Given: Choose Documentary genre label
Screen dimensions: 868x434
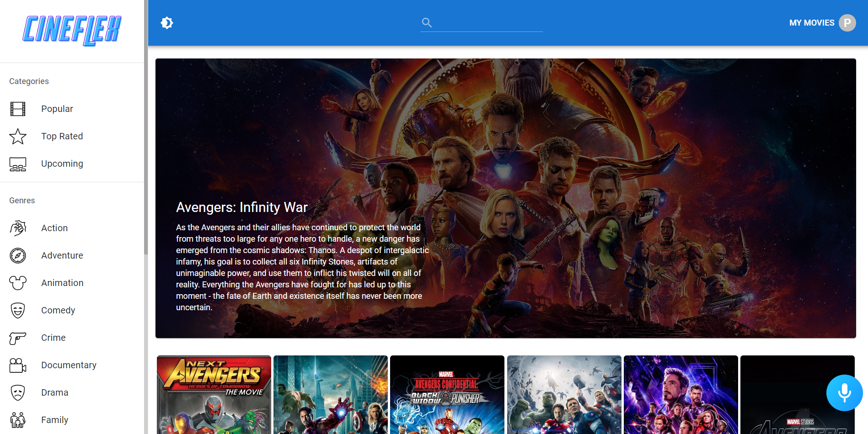Looking at the screenshot, I should pos(69,365).
